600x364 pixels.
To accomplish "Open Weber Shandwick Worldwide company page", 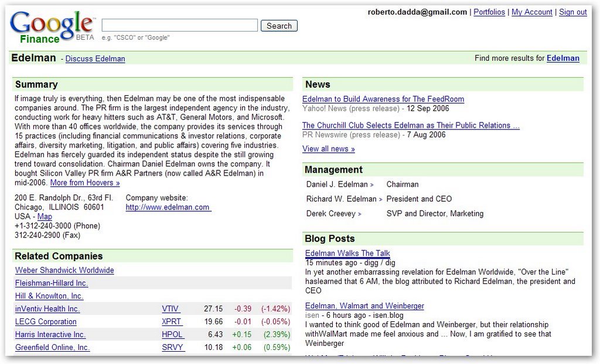I will (x=64, y=270).
